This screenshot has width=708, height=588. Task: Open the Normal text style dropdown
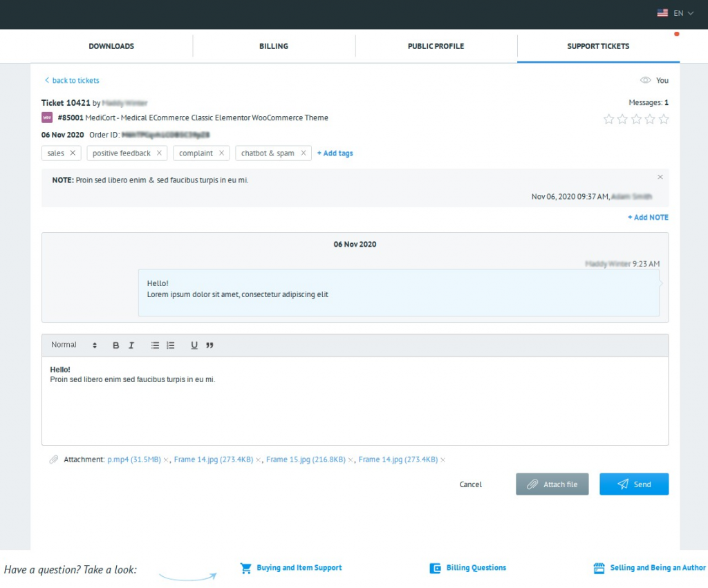click(x=73, y=345)
